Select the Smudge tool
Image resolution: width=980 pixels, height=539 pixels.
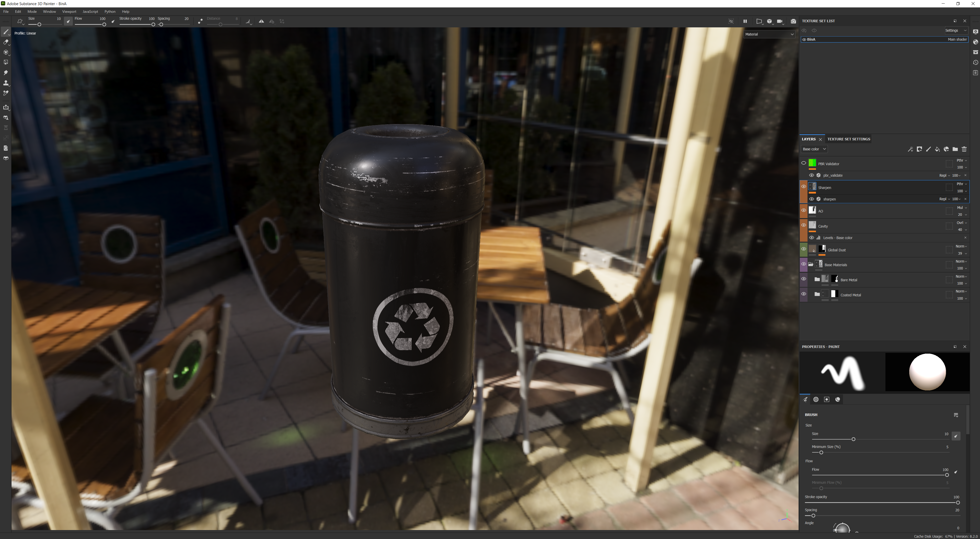(x=6, y=73)
